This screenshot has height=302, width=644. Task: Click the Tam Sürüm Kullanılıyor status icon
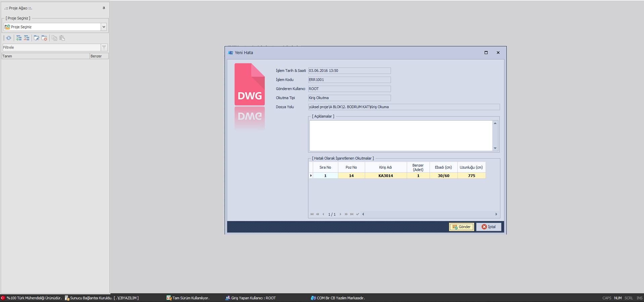pos(169,298)
